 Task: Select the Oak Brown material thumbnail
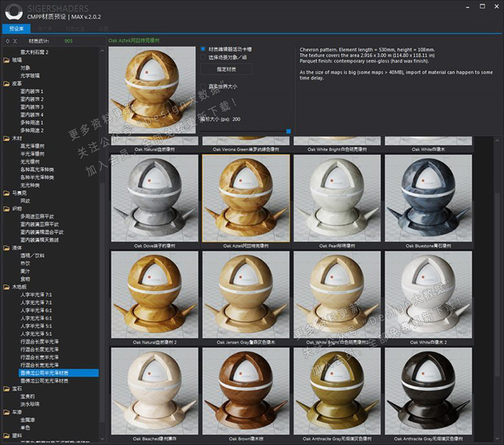point(246,391)
